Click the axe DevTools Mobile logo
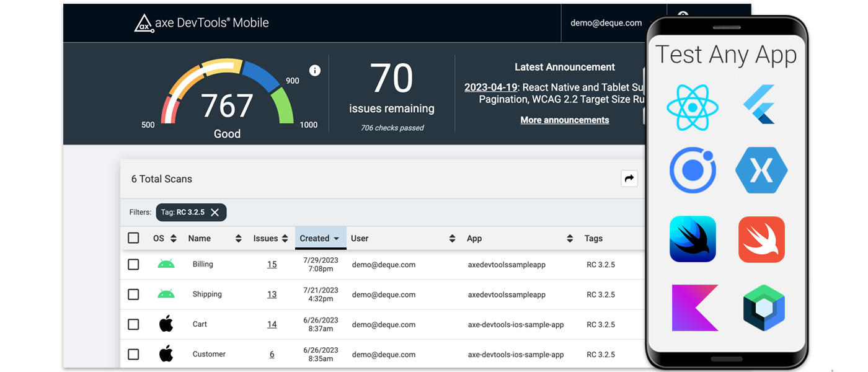Screen dimensions: 868x372 (x=201, y=23)
